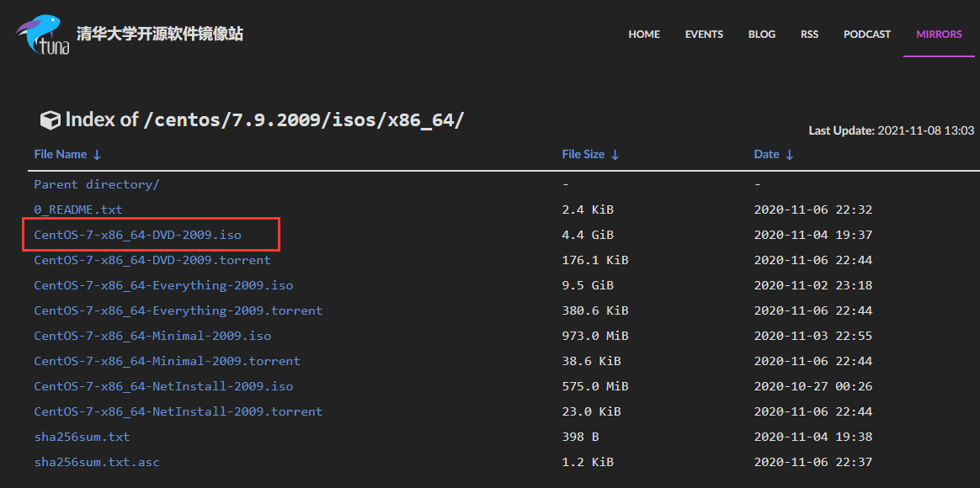This screenshot has width=980, height=488.
Task: Download CentOS-7-x86_64-DVD-2009.iso
Action: click(x=137, y=234)
